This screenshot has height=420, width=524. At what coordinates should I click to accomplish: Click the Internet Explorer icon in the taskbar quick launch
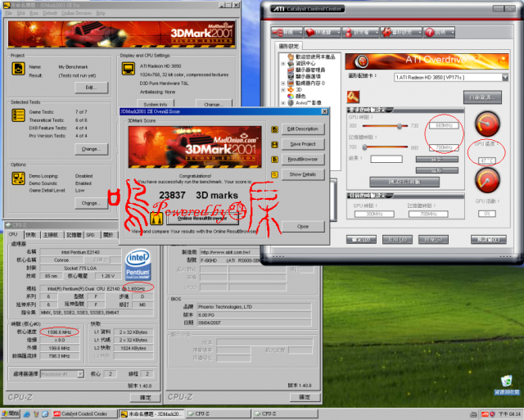[27, 414]
